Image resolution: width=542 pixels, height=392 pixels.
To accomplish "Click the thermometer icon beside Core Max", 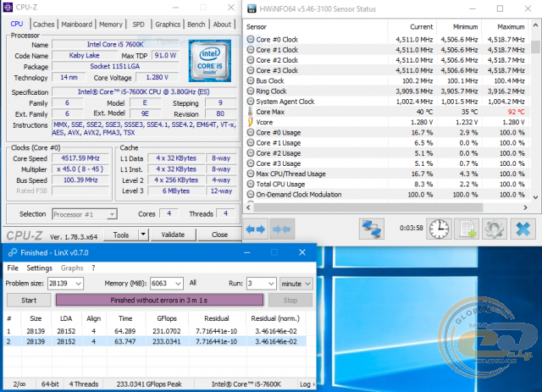I will tap(251, 112).
